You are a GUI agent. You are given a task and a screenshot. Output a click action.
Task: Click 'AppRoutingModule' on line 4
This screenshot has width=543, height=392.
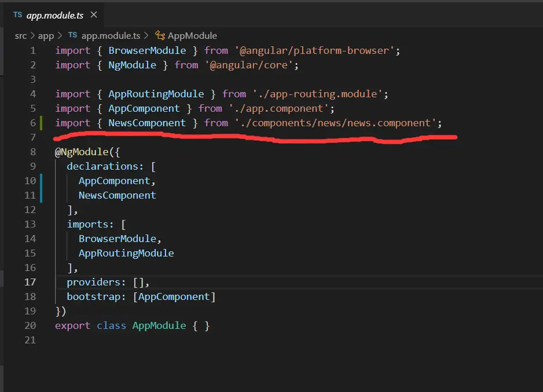point(156,94)
